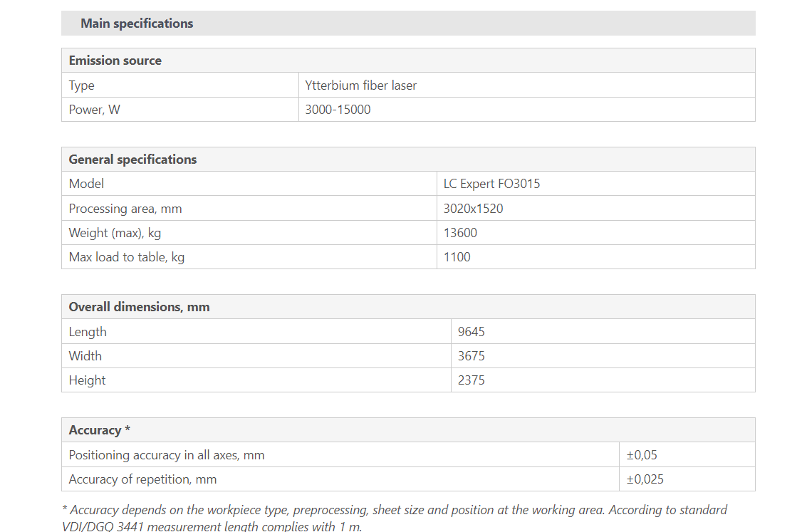Select the "3020x1520" value
802x532 pixels.
pos(473,209)
